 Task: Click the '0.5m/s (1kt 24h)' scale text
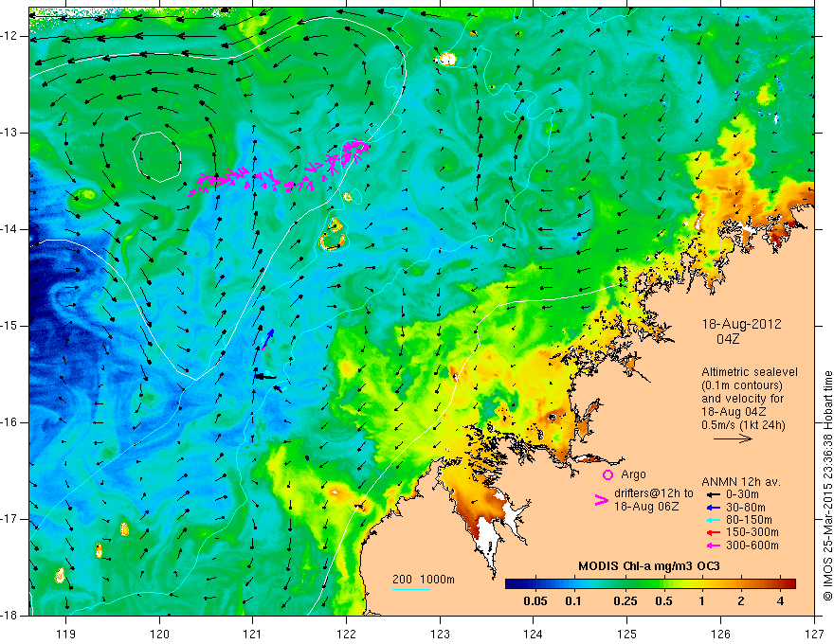coord(743,424)
